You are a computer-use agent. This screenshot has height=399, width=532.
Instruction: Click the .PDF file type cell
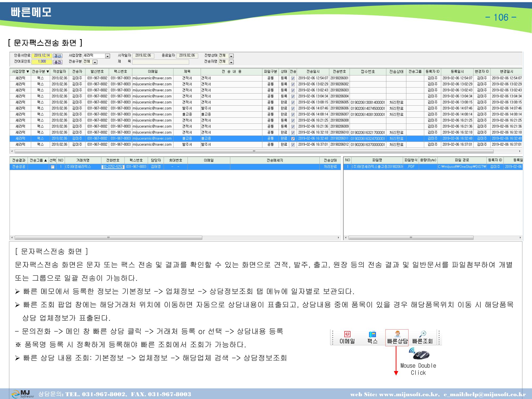(411, 167)
